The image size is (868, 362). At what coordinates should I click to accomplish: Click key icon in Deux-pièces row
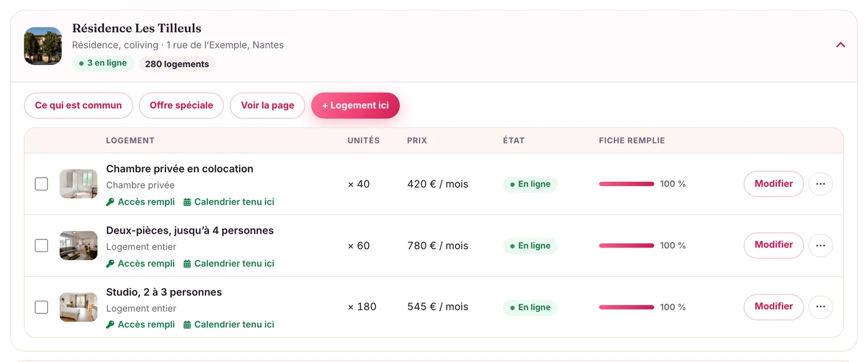[x=111, y=264]
